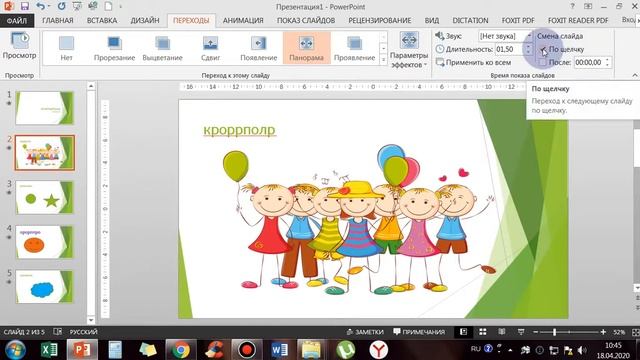Click Применить ко всем button

coord(473,62)
